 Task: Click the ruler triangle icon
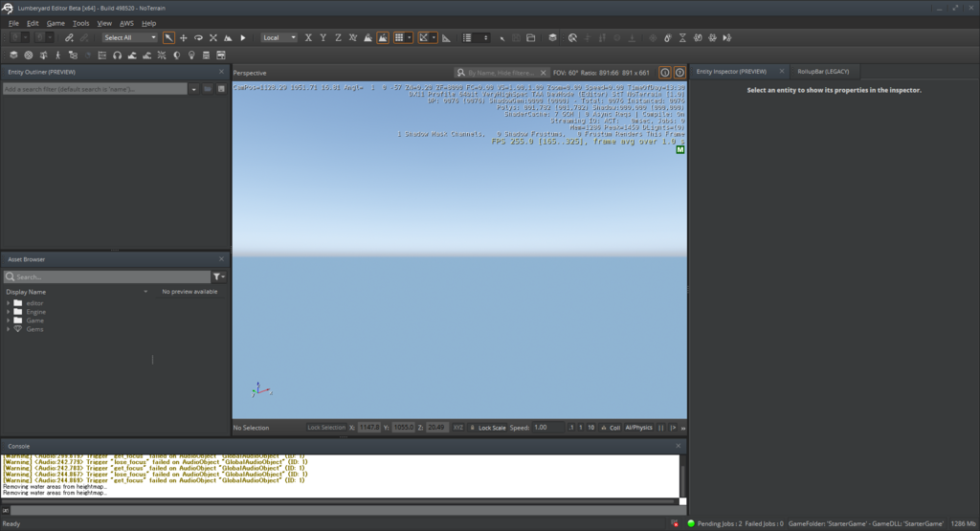[446, 38]
